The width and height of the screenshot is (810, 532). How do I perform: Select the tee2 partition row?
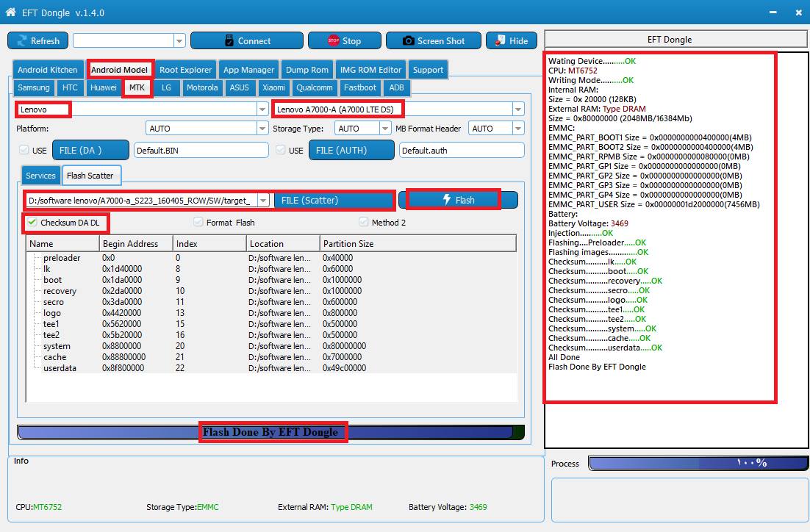(271, 334)
